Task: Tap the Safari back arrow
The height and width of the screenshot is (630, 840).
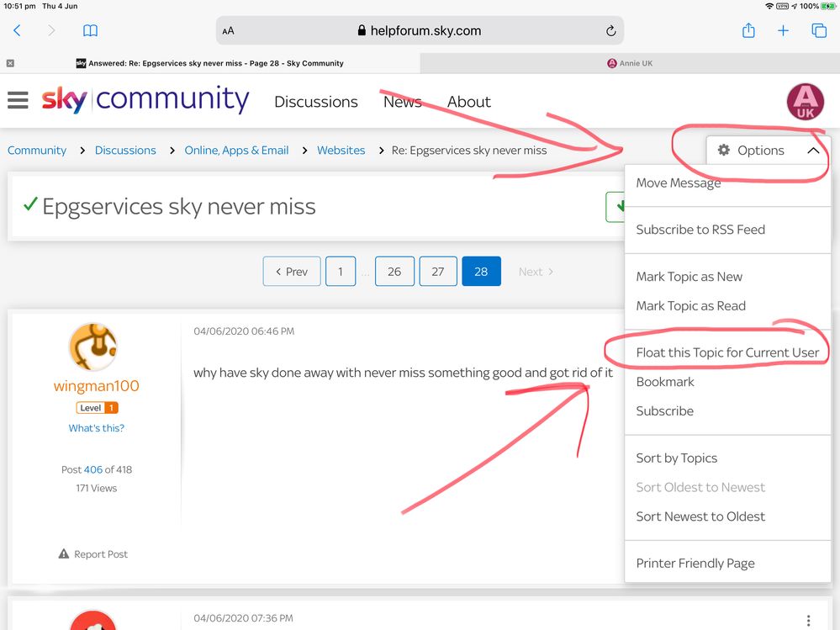Action: (18, 30)
